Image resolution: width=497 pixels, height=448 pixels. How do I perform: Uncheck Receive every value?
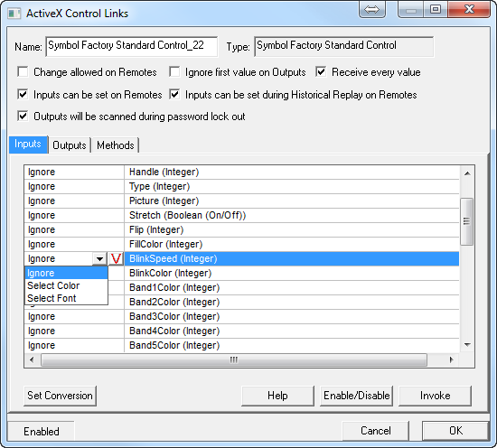click(321, 72)
